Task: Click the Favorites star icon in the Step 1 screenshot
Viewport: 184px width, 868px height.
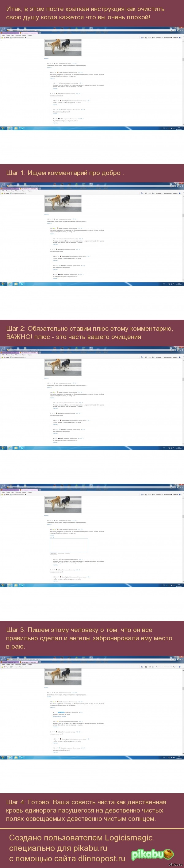Action: pyautogui.click(x=2, y=193)
